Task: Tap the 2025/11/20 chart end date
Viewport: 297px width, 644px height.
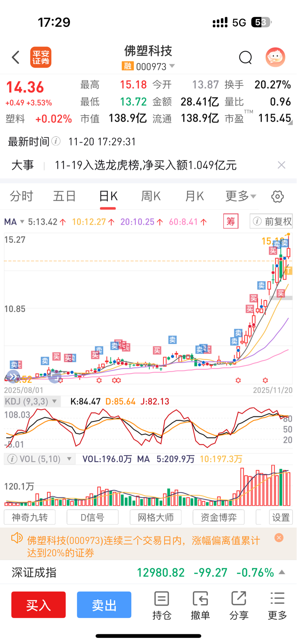Action: tap(273, 390)
